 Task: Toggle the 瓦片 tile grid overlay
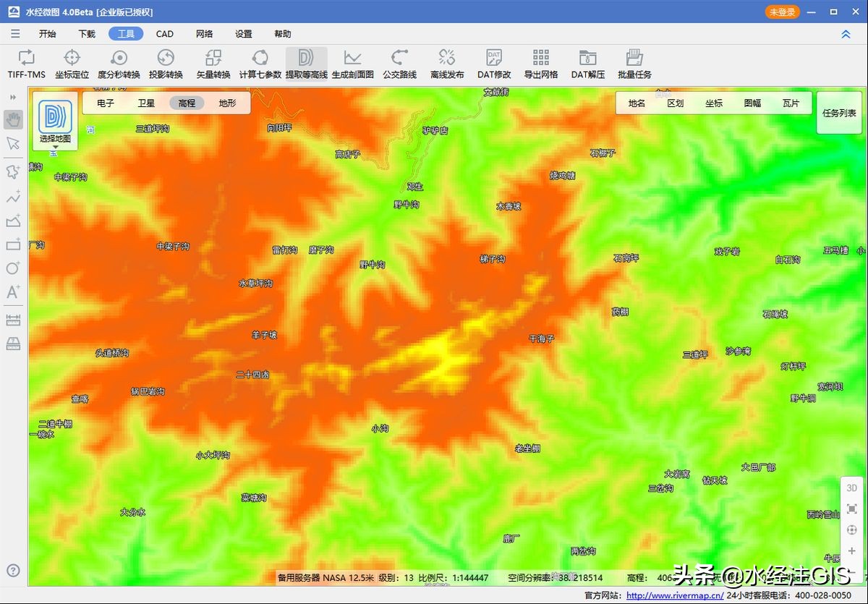[791, 103]
